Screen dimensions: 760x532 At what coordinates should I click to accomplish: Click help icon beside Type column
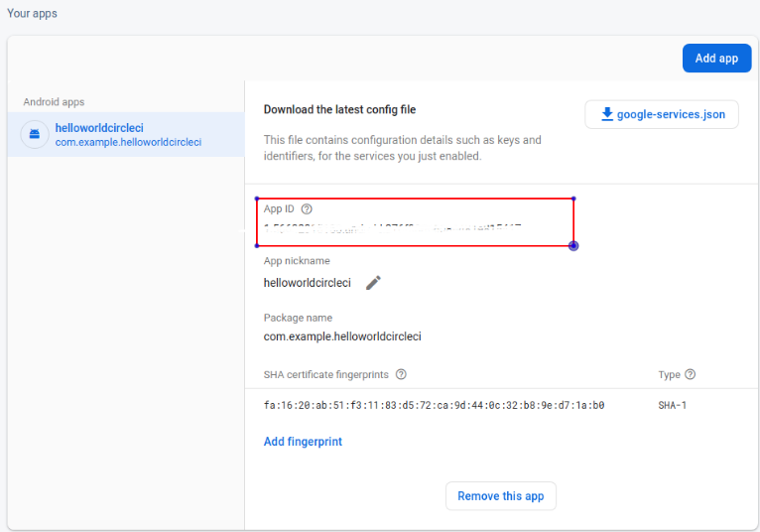point(691,374)
